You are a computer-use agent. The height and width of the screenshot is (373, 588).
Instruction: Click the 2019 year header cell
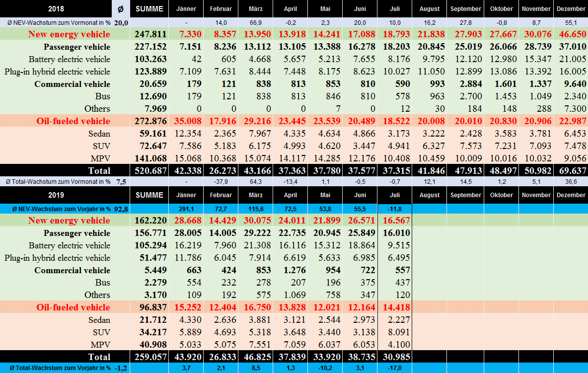(x=56, y=195)
